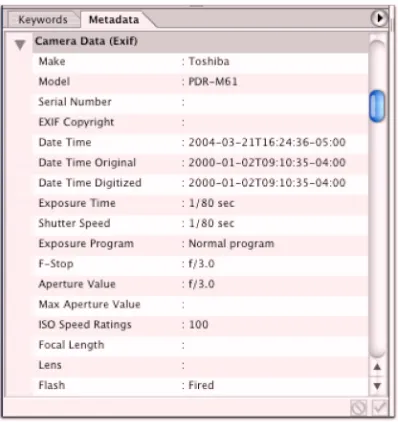
Task: Click the Aperture Value f/3.0 value
Action: pyautogui.click(x=201, y=284)
